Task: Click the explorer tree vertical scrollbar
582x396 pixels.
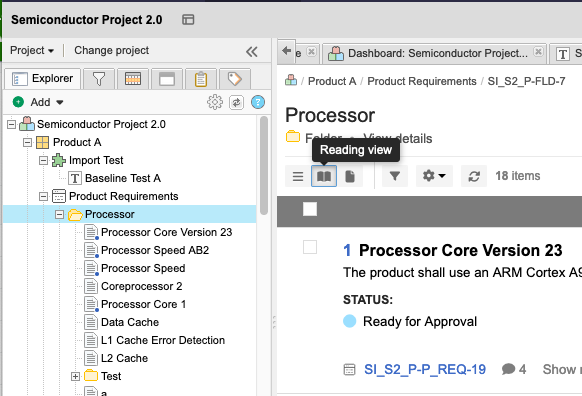Action: coord(264,166)
